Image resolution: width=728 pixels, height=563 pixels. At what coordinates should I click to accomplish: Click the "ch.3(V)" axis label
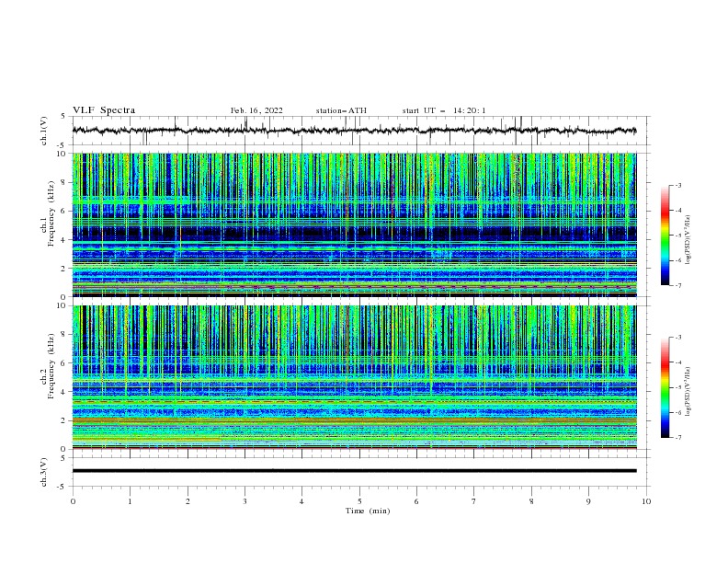[x=44, y=472]
